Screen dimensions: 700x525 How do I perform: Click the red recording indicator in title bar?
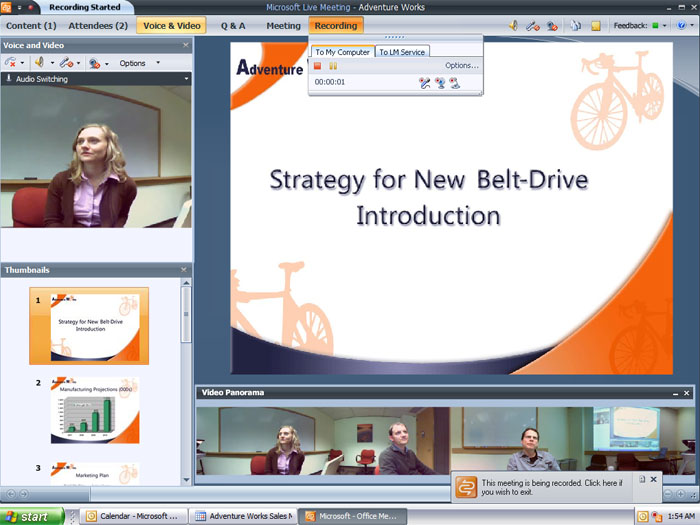(31, 8)
